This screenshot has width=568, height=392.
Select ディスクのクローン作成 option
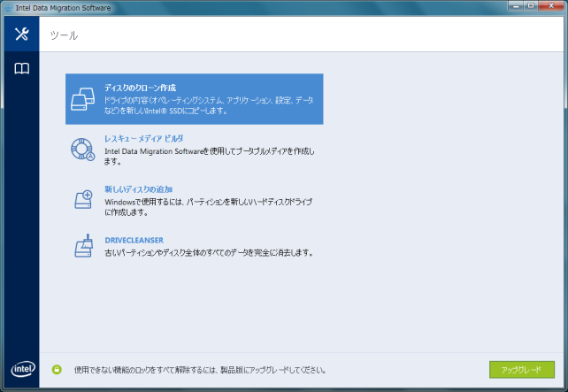(x=194, y=99)
